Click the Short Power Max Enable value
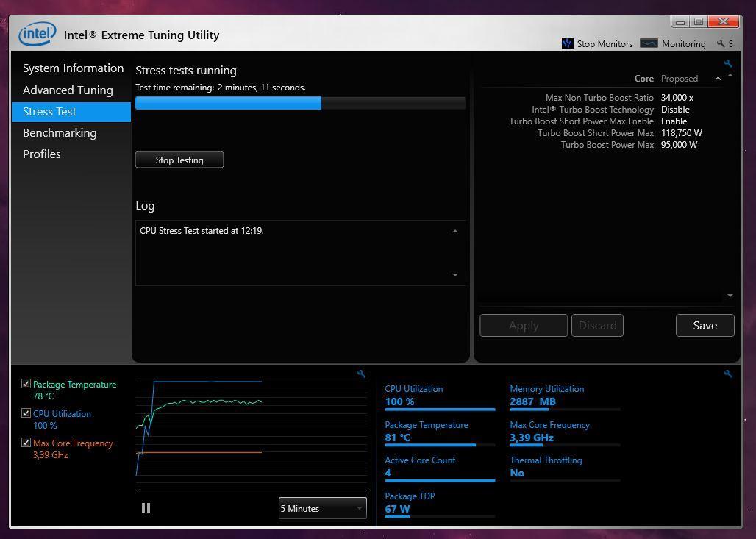The image size is (756, 539). [x=674, y=121]
